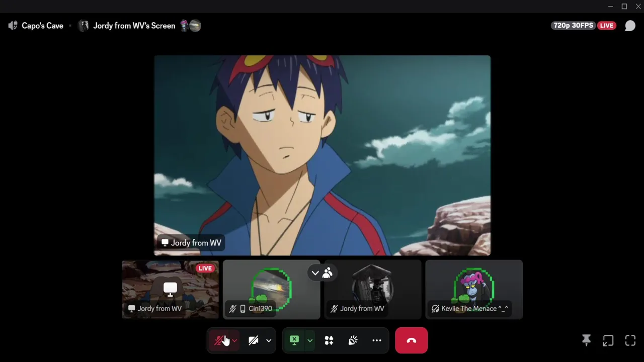Click Jordy from WV's Screen title
The width and height of the screenshot is (644, 362).
tap(134, 26)
